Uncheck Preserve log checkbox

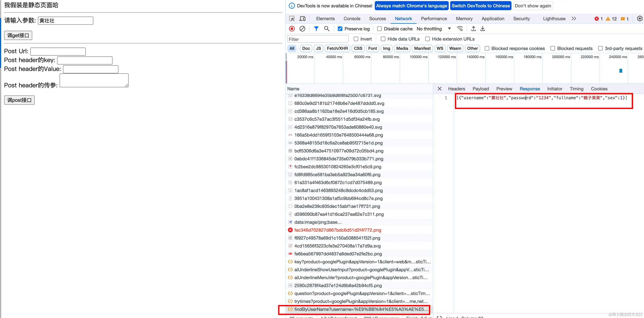click(340, 29)
